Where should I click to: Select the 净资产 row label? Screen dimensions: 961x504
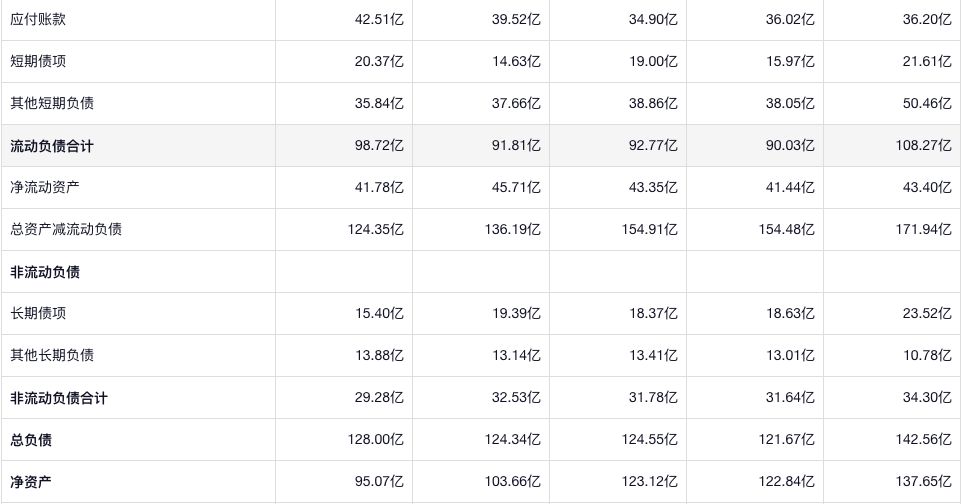[x=31, y=482]
